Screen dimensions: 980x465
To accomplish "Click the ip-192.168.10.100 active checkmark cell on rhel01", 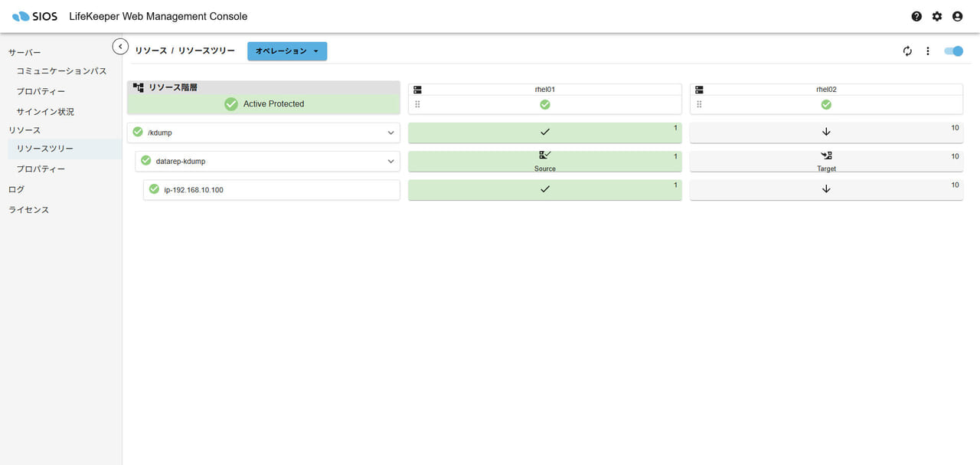I will [545, 189].
